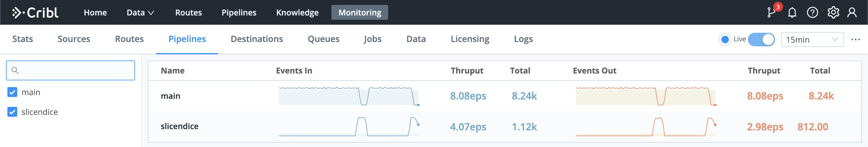The image size is (868, 147).
Task: Open the help question mark icon
Action: pyautogui.click(x=812, y=13)
